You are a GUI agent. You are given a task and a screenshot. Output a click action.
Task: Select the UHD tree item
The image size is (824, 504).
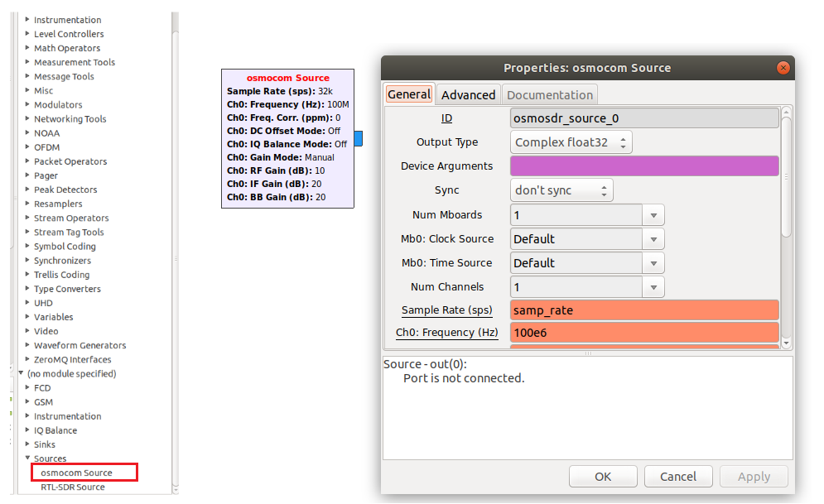[x=43, y=303]
